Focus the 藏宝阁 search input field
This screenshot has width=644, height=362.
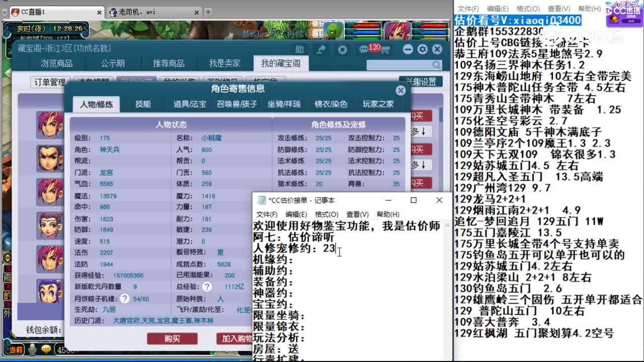(x=399, y=65)
